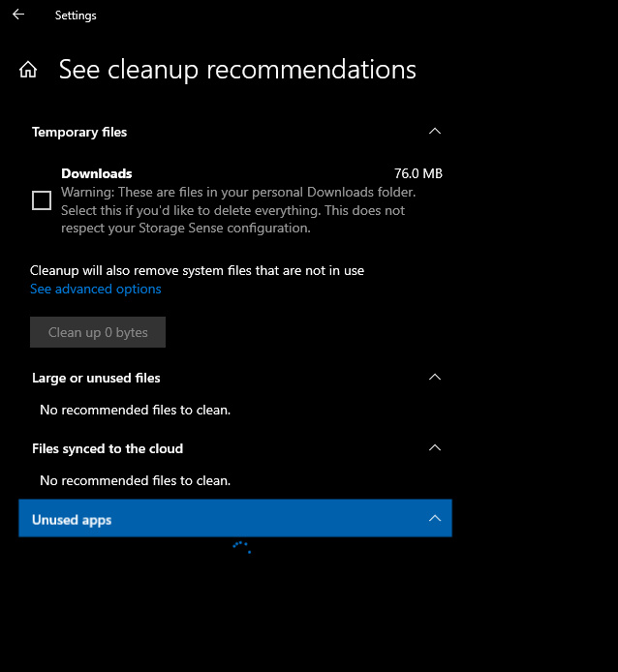Click the Settings window title text
Image resolution: width=618 pixels, height=672 pixels.
click(x=76, y=15)
